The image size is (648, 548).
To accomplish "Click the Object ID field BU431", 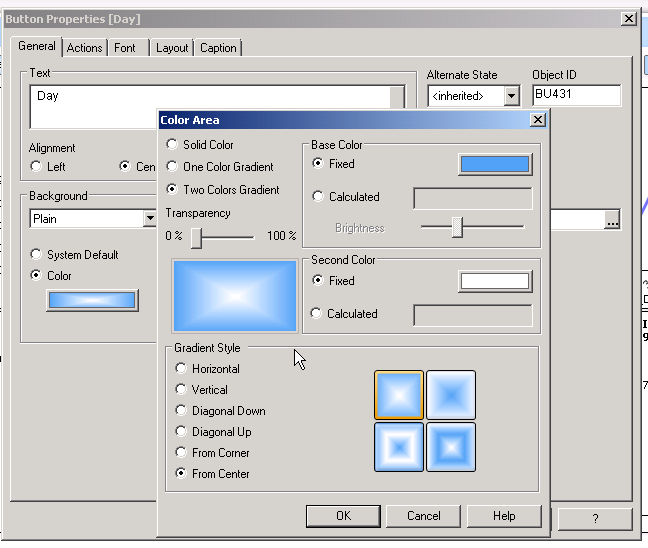I will tap(576, 95).
